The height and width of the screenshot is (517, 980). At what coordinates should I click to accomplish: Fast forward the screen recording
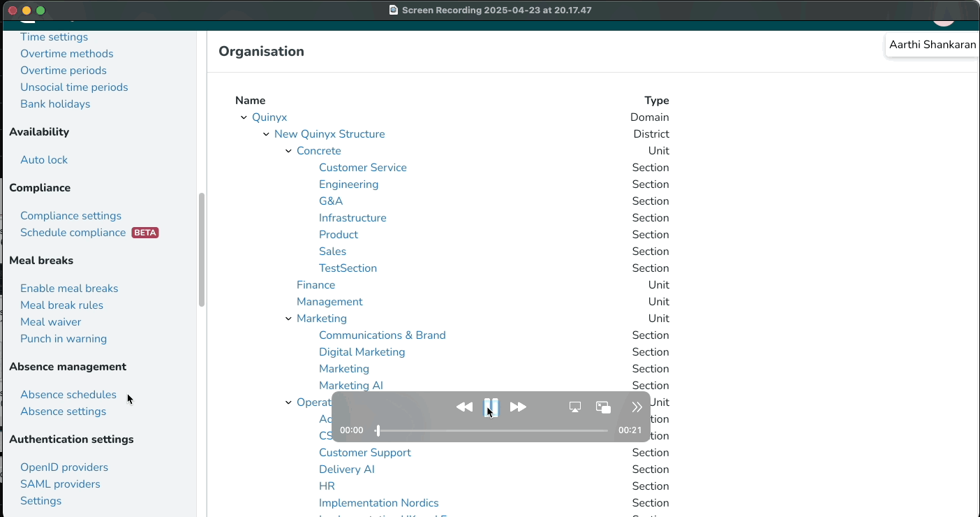point(518,407)
